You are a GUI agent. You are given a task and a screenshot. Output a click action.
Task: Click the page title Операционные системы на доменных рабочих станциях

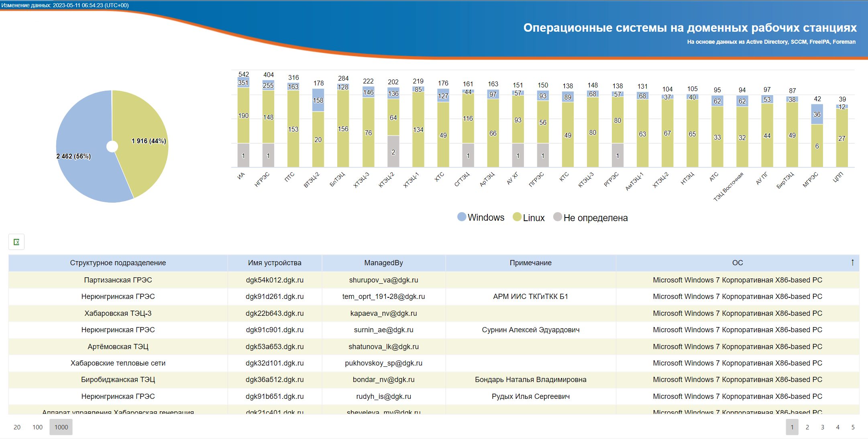coord(690,28)
